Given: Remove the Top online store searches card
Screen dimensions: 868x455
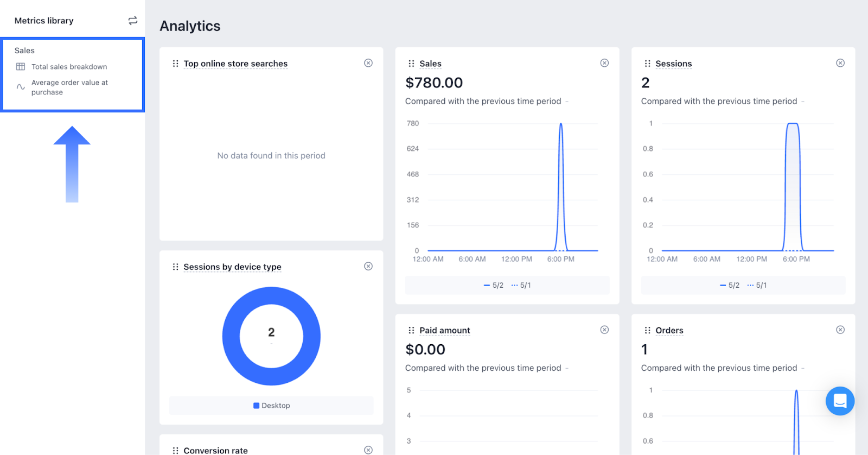Looking at the screenshot, I should (x=368, y=63).
